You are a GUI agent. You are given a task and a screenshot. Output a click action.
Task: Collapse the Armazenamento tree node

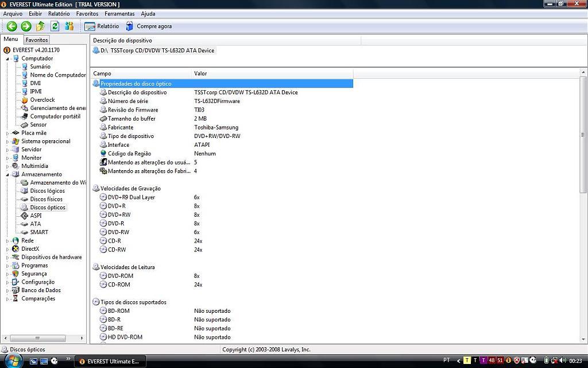(7, 175)
